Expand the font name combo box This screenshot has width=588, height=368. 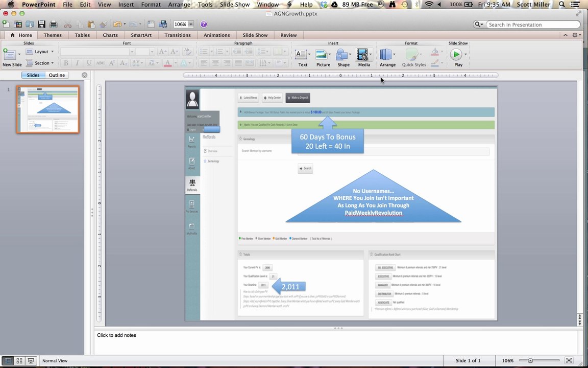coord(132,52)
